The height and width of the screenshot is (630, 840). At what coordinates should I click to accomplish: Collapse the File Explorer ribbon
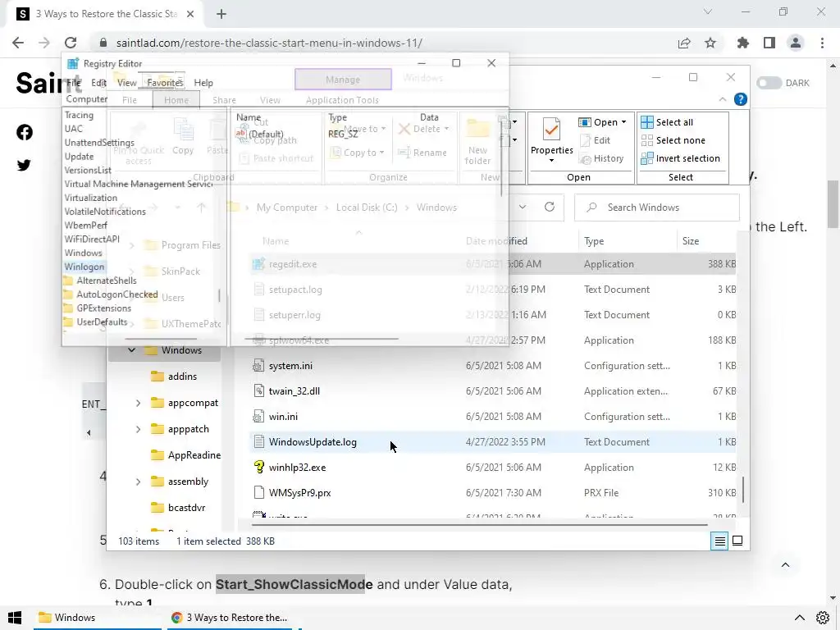tap(722, 99)
